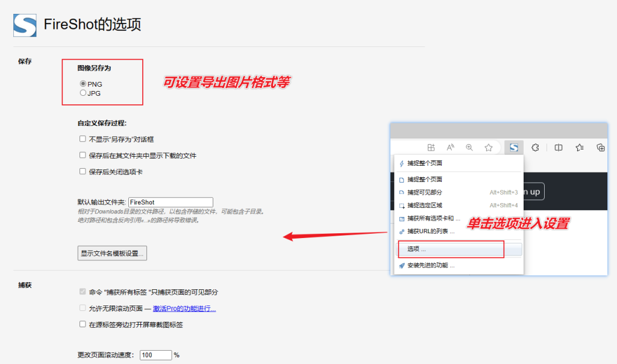Open the Collections icon in the toolbar

tap(580, 147)
